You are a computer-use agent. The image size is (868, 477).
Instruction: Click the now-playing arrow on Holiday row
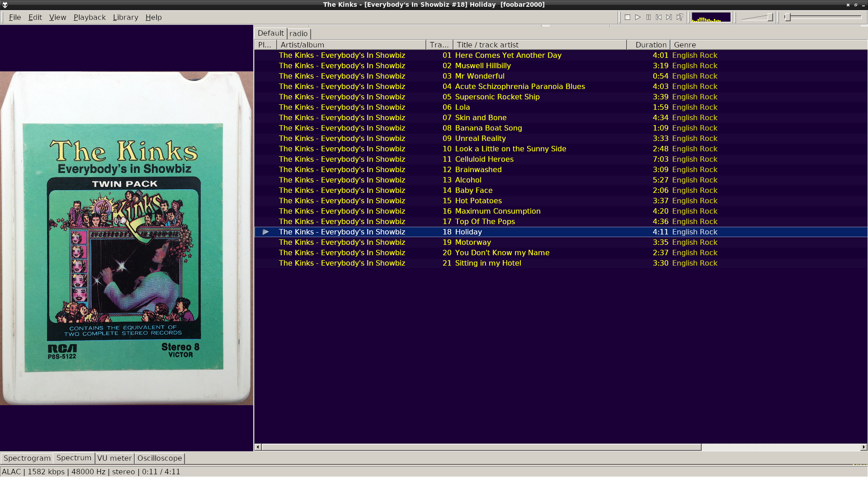click(x=266, y=232)
